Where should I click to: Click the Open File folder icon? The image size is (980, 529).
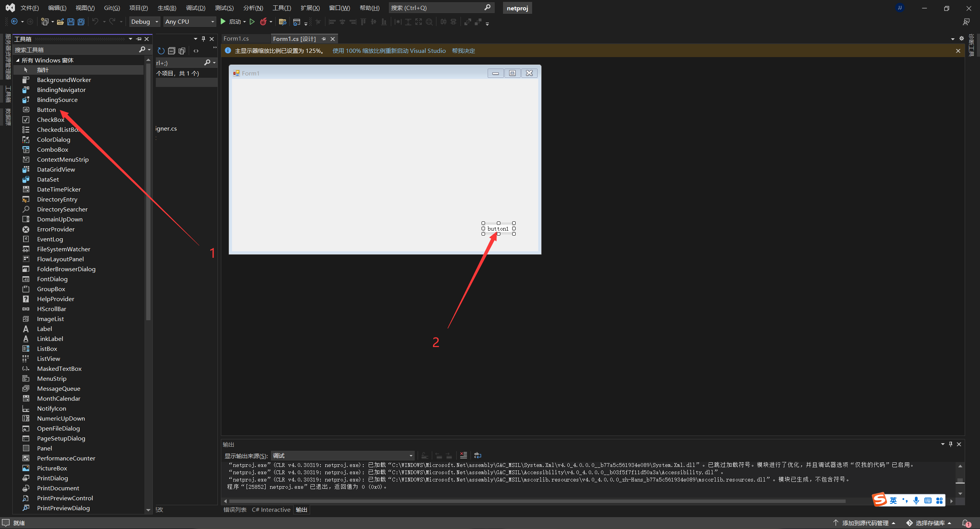tap(60, 22)
